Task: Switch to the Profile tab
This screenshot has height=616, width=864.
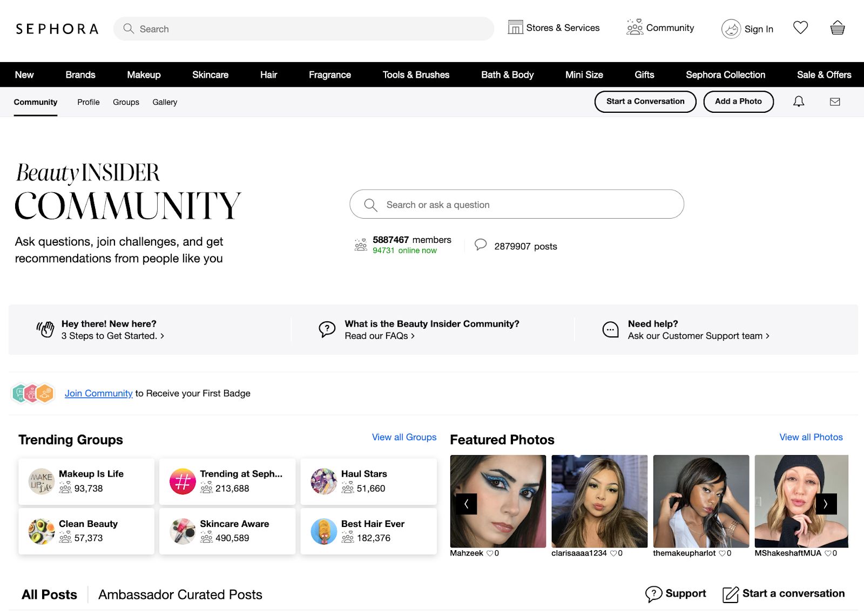Action: click(89, 102)
